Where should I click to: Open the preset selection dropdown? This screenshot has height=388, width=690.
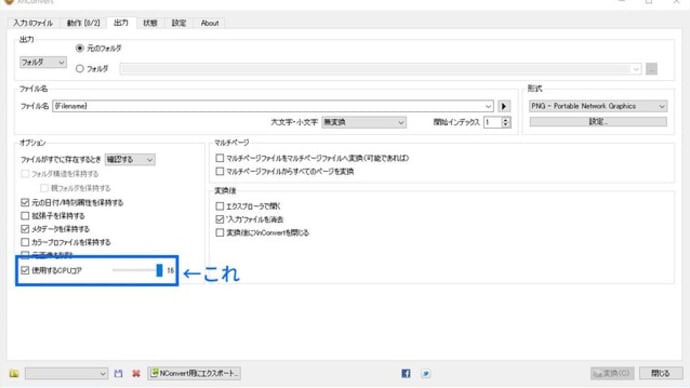66,373
